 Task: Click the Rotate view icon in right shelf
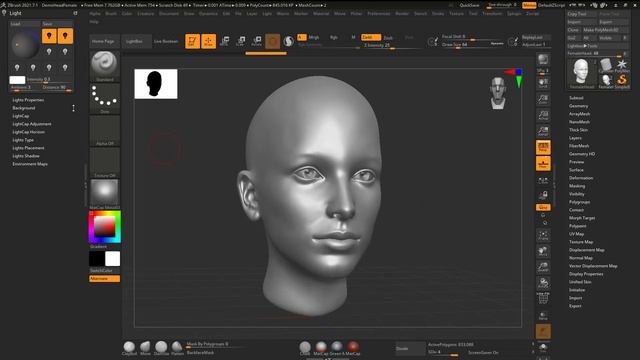pyautogui.click(x=543, y=283)
